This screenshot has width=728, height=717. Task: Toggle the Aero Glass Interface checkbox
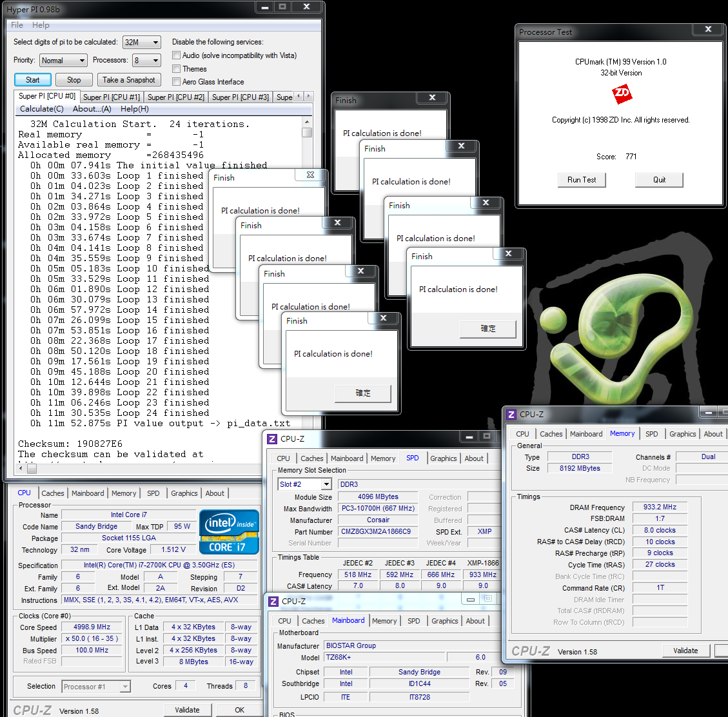[x=177, y=82]
